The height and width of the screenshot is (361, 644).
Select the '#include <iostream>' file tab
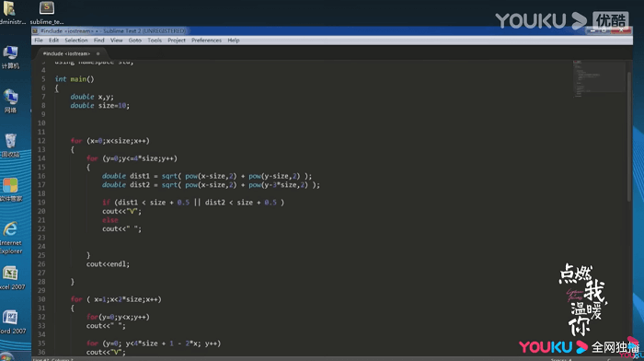click(66, 53)
